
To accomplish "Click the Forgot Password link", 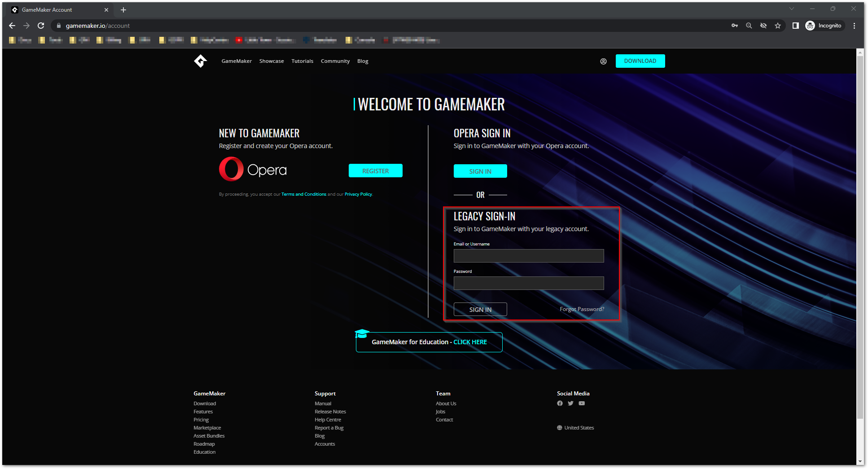I will coord(582,309).
